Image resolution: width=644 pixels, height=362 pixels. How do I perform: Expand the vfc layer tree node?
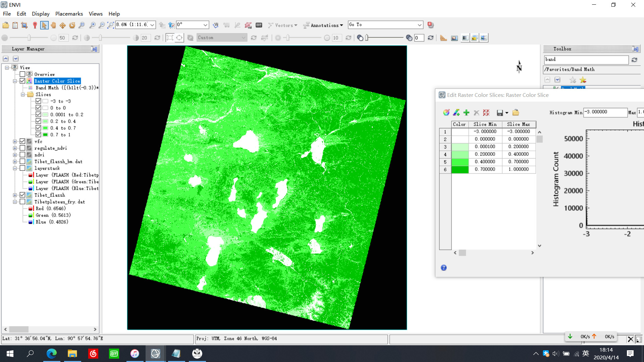(x=15, y=141)
